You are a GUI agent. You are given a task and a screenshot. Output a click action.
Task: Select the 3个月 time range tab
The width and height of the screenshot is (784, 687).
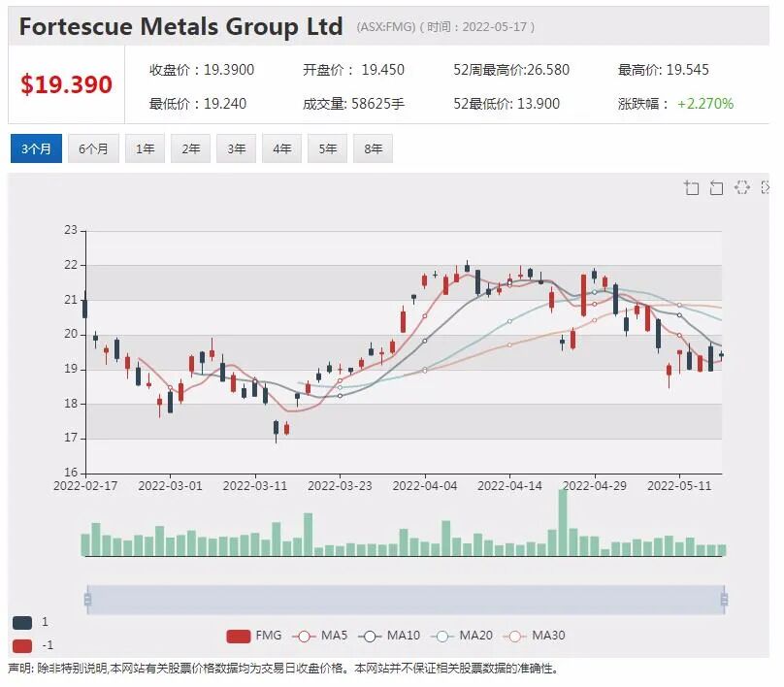[36, 148]
